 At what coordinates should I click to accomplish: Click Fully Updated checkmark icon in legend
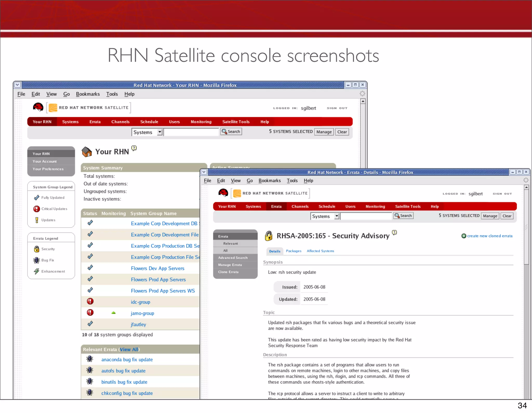pos(37,198)
